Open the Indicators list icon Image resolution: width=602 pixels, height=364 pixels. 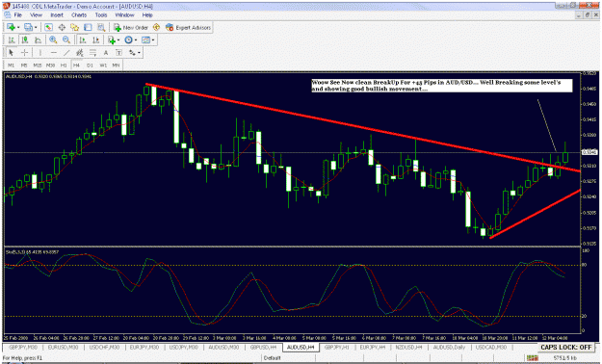coord(112,39)
